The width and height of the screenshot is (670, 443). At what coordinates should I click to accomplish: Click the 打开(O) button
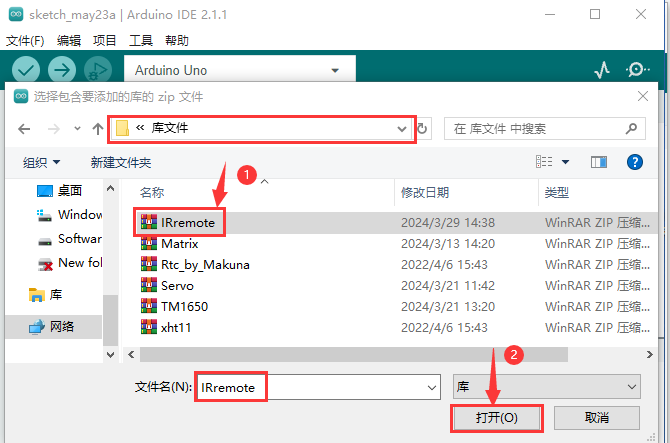(x=497, y=418)
